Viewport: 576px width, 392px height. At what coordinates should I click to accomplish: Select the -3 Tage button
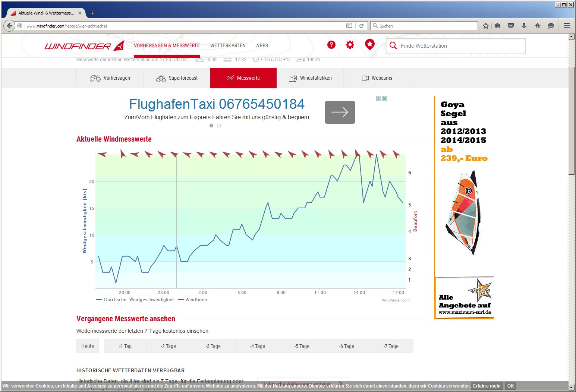[213, 346]
